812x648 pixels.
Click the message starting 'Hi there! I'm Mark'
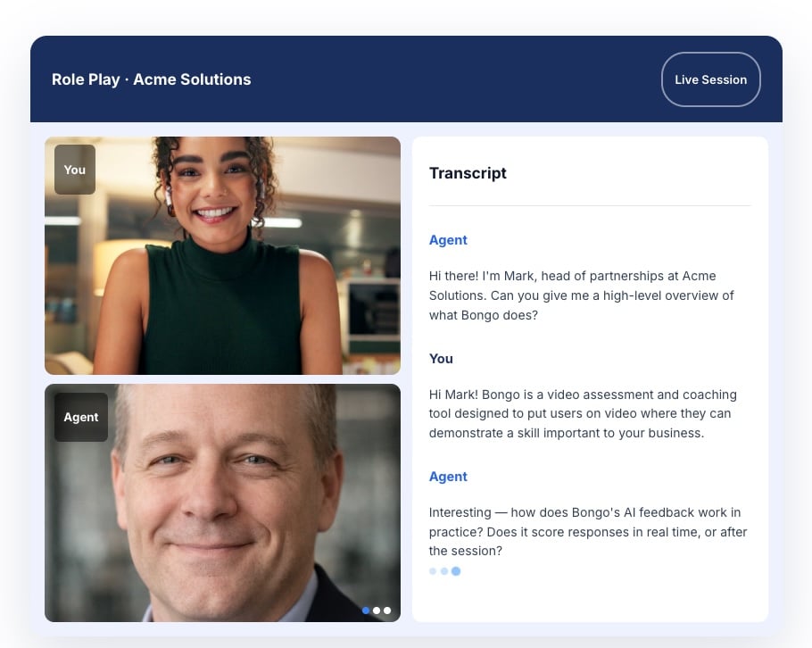[x=582, y=295]
